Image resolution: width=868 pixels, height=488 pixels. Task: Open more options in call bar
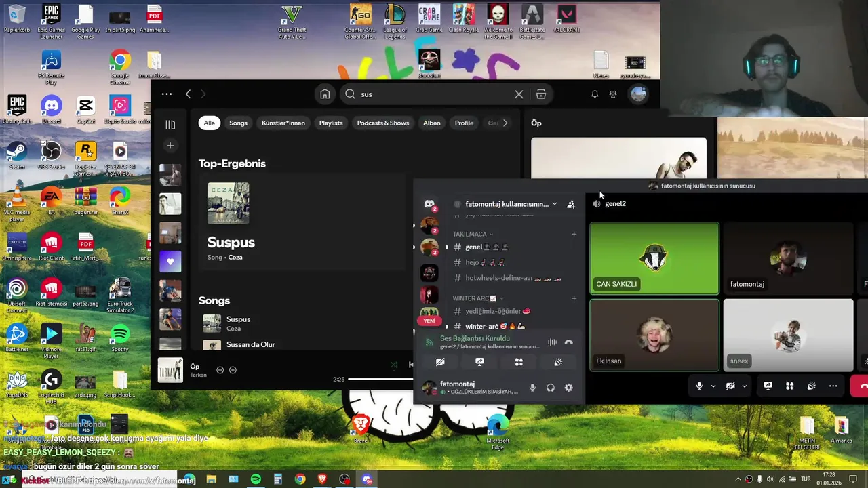(833, 386)
